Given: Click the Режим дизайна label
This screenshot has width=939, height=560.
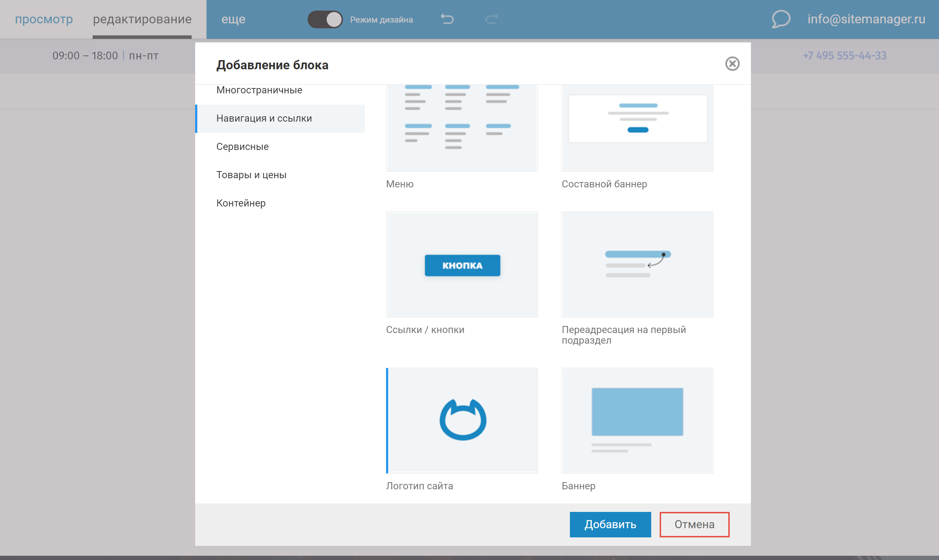Looking at the screenshot, I should pyautogui.click(x=381, y=20).
